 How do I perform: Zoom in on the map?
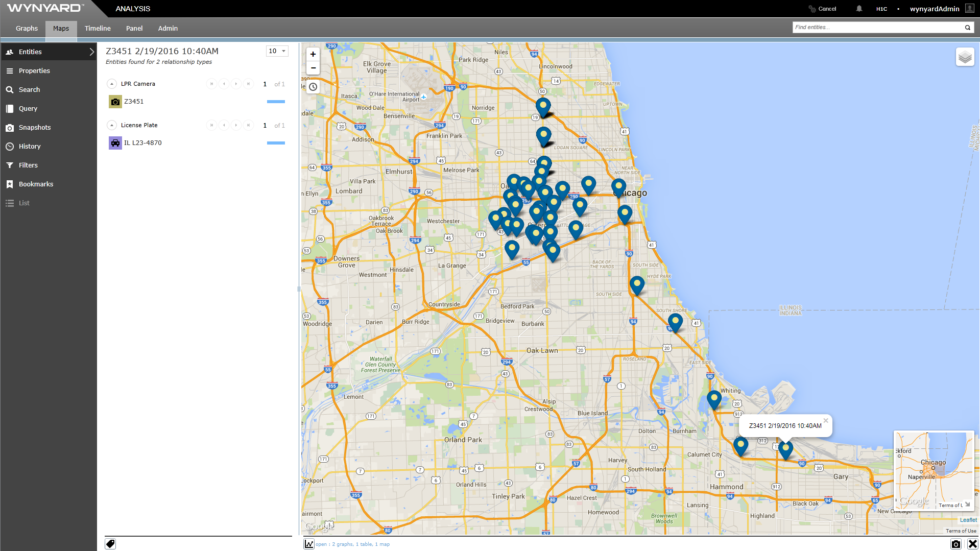click(x=313, y=54)
